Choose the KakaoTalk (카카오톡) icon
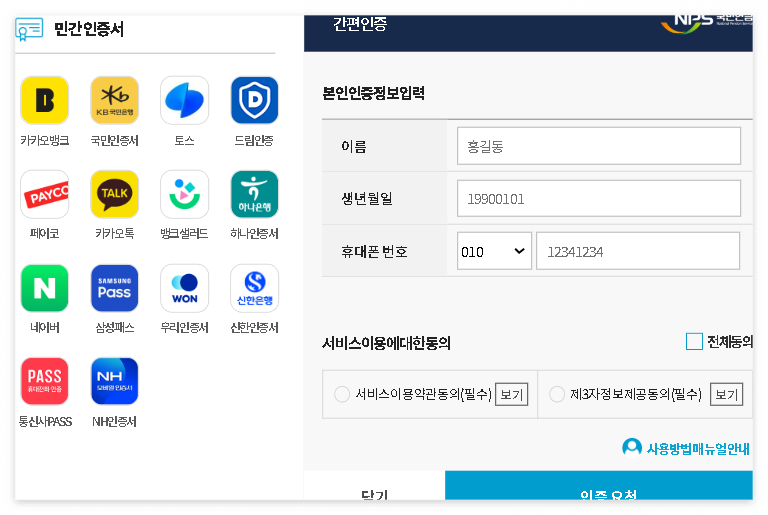768x515 pixels. [x=115, y=194]
